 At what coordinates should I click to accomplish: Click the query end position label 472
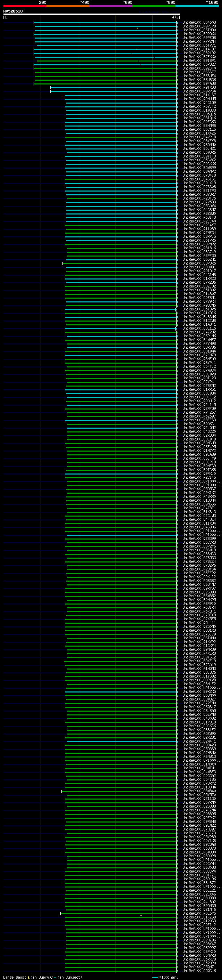click(x=175, y=17)
